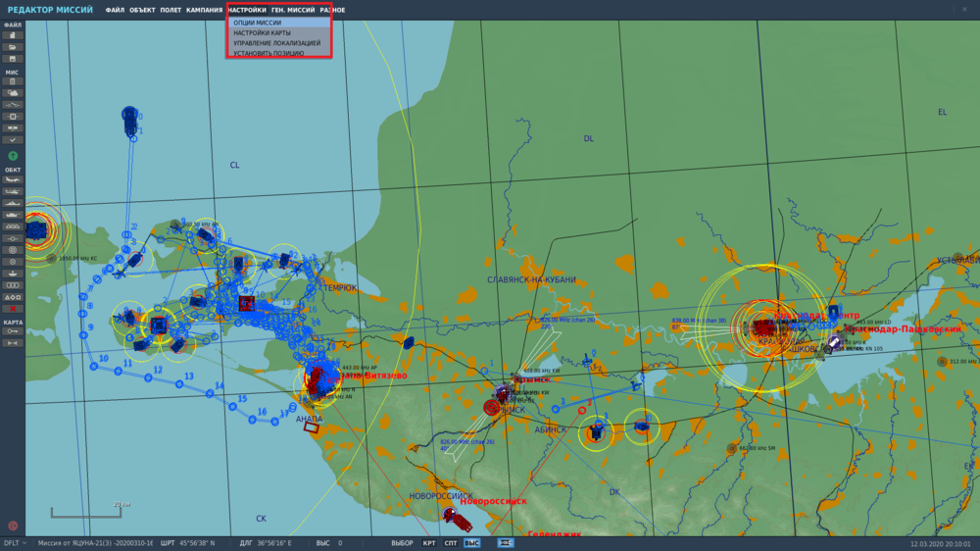Image resolution: width=980 pixels, height=551 pixels.
Task: Select ОПЦИИ МИССИИ menu entry
Action: [278, 23]
